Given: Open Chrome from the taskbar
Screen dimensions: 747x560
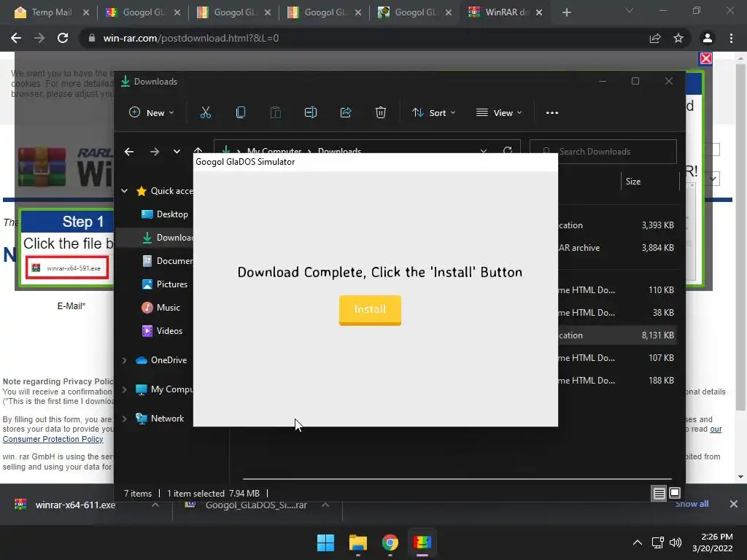Looking at the screenshot, I should coord(390,542).
